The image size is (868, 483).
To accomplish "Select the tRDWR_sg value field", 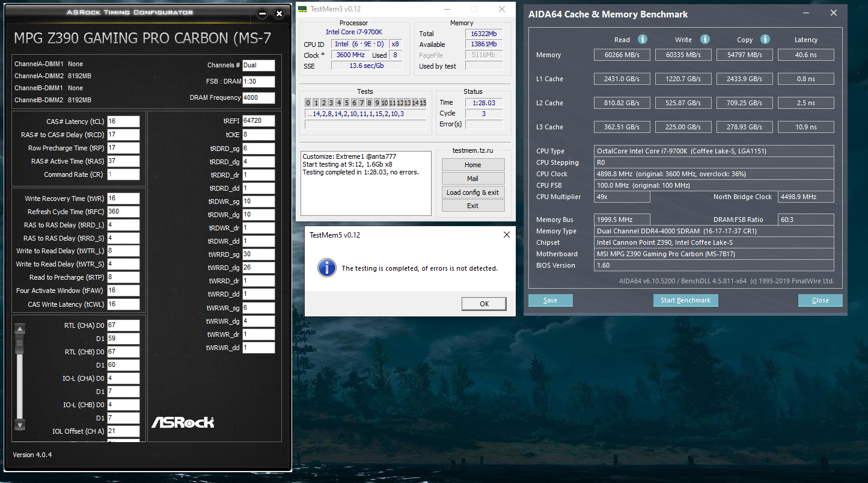I will (x=258, y=202).
